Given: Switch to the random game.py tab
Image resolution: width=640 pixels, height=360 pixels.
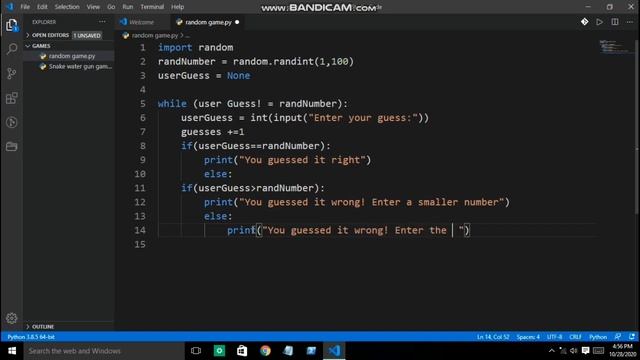Looking at the screenshot, I should 208,22.
